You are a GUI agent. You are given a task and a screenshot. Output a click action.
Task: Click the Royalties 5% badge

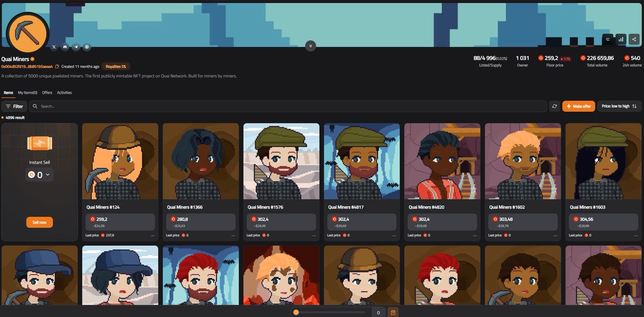click(115, 67)
